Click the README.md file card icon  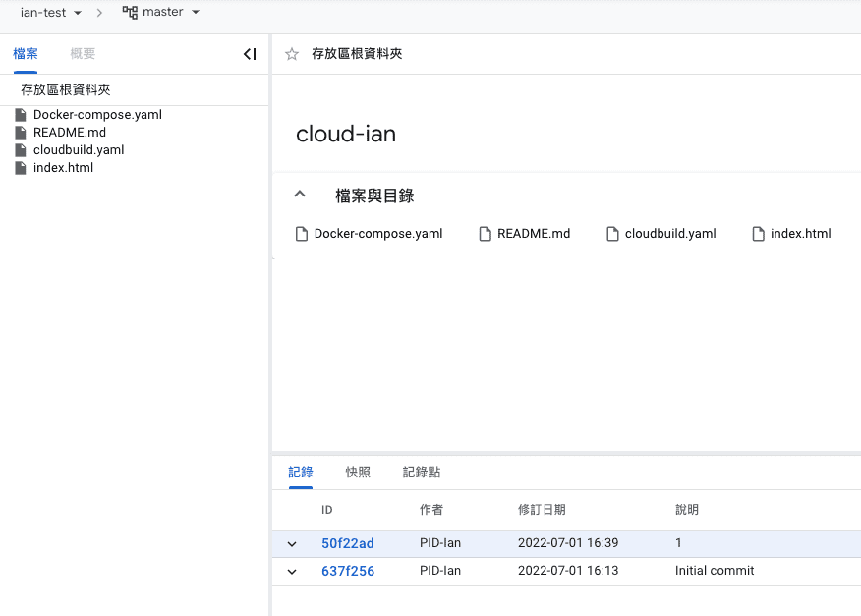485,233
